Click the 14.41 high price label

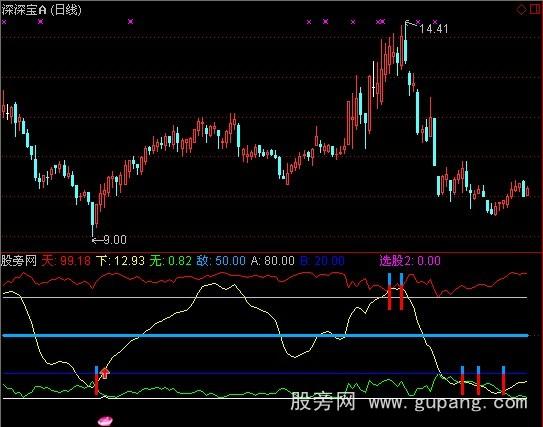[x=434, y=29]
